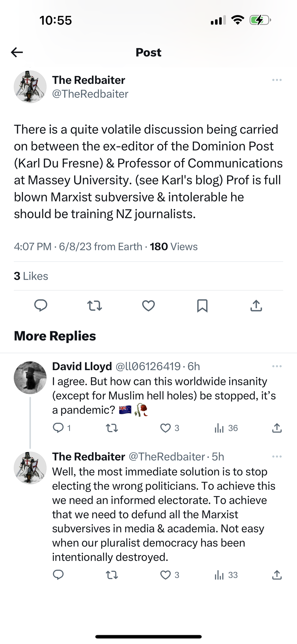The width and height of the screenshot is (297, 644).
Task: Bookmark the main post
Action: pos(202,305)
